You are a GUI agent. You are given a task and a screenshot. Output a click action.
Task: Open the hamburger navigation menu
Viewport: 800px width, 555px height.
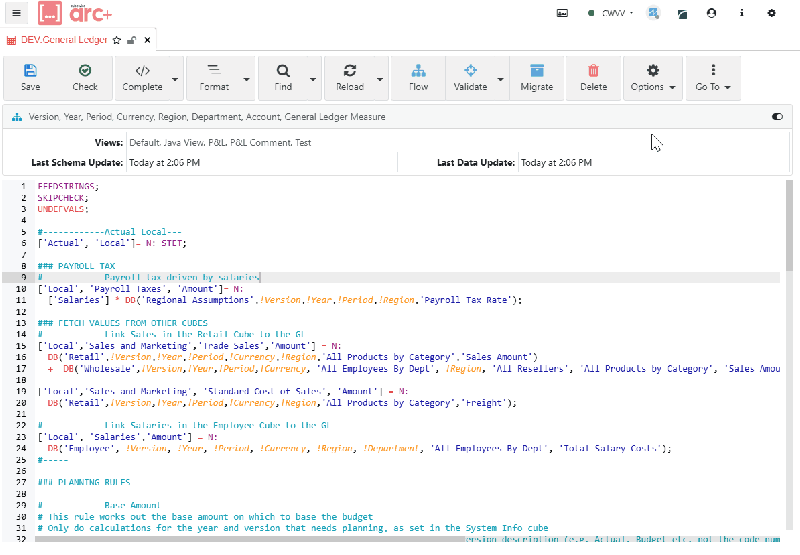16,13
